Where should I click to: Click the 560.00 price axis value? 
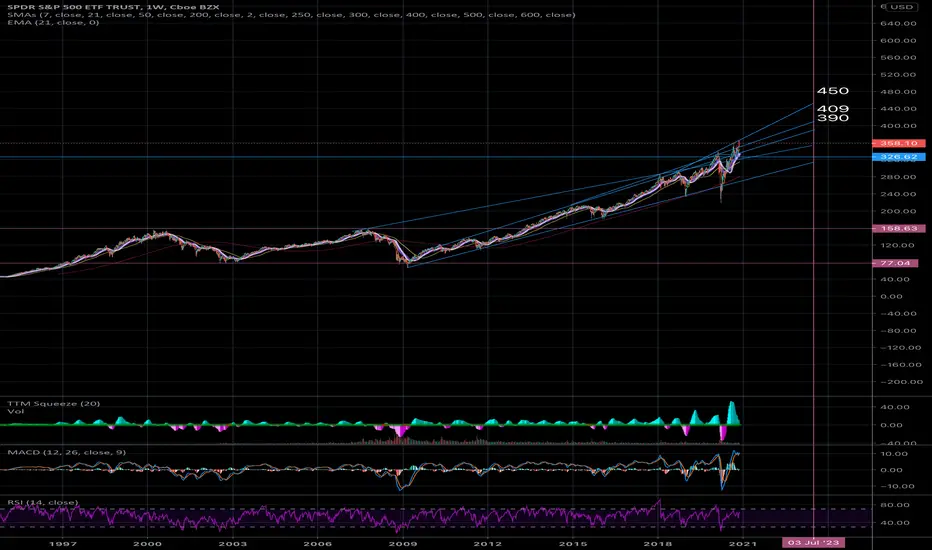[898, 58]
